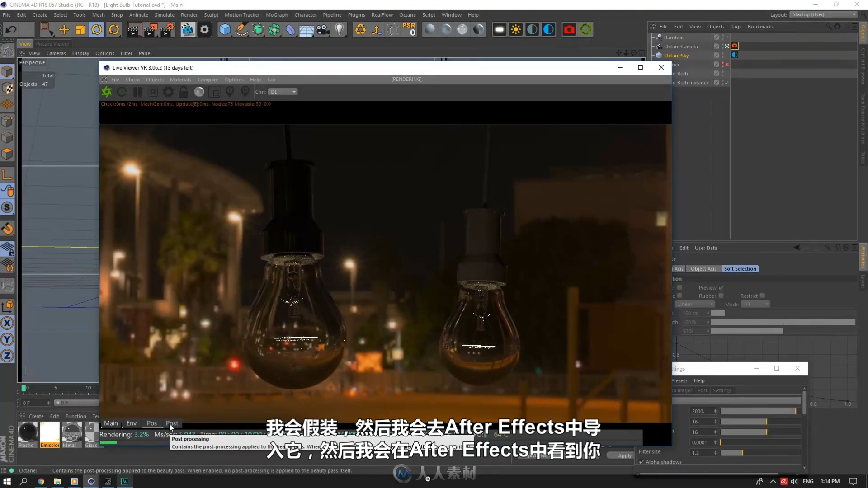Toggle Z axis lock icon

coord(7,356)
